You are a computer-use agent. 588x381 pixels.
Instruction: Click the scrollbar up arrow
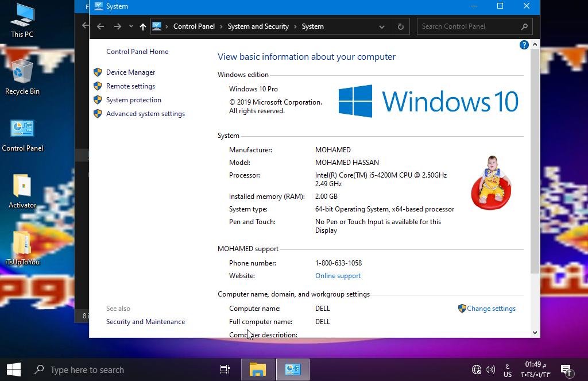pyautogui.click(x=535, y=44)
